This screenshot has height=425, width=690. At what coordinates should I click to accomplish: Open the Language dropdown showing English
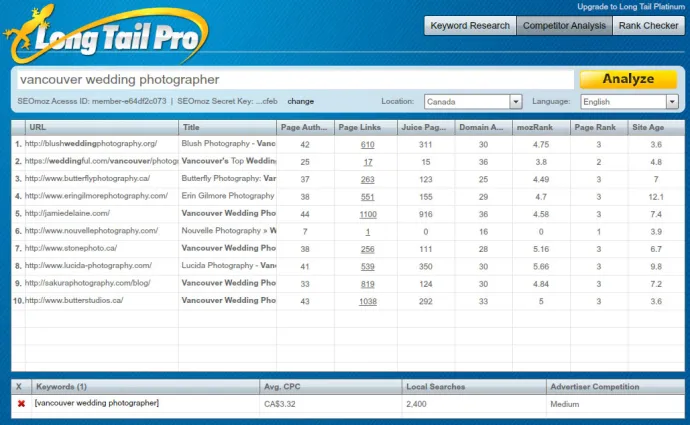pos(629,102)
